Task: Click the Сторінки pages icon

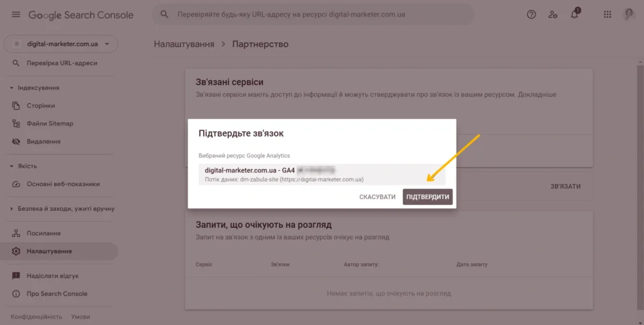Action: click(16, 106)
